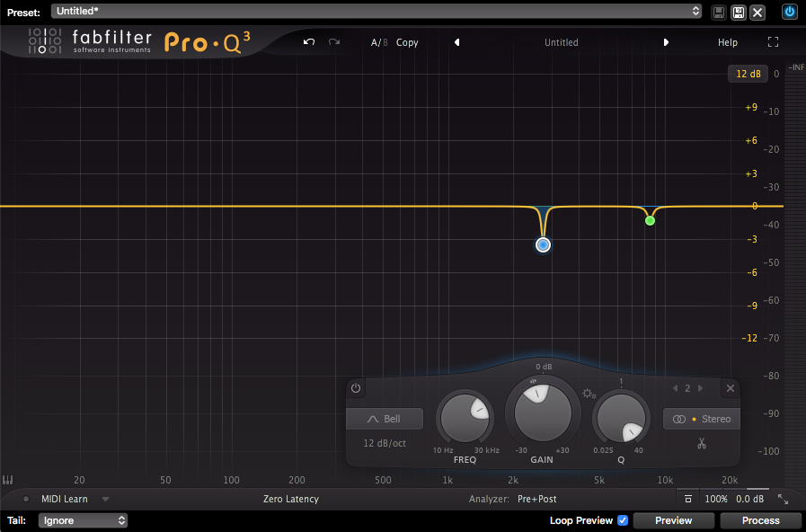Click the 100% scale value

tap(715, 499)
